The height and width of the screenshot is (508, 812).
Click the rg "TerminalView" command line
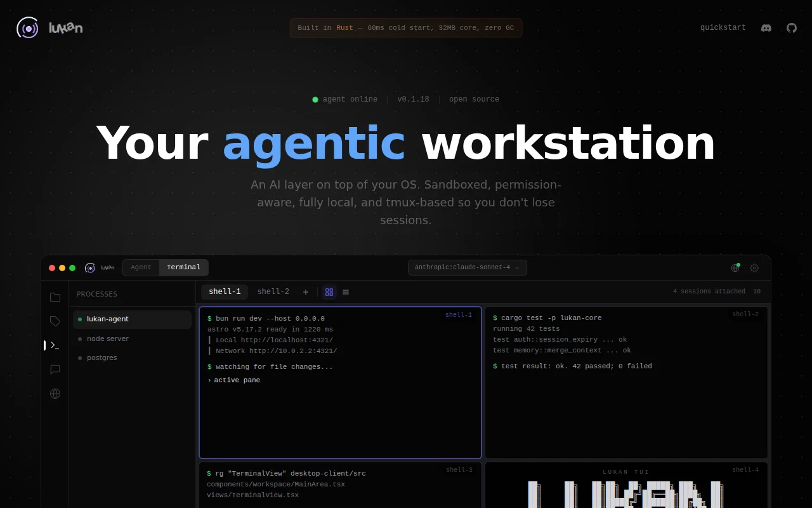(286, 474)
